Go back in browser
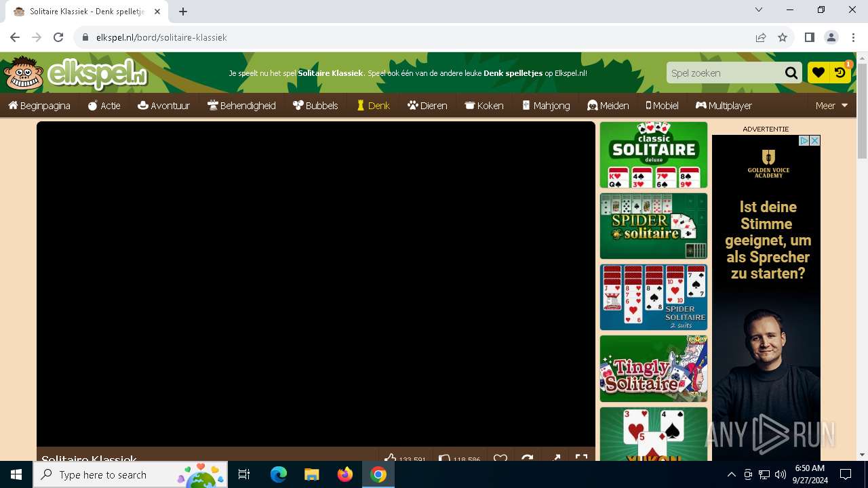Image resolution: width=868 pixels, height=488 pixels. [x=15, y=37]
